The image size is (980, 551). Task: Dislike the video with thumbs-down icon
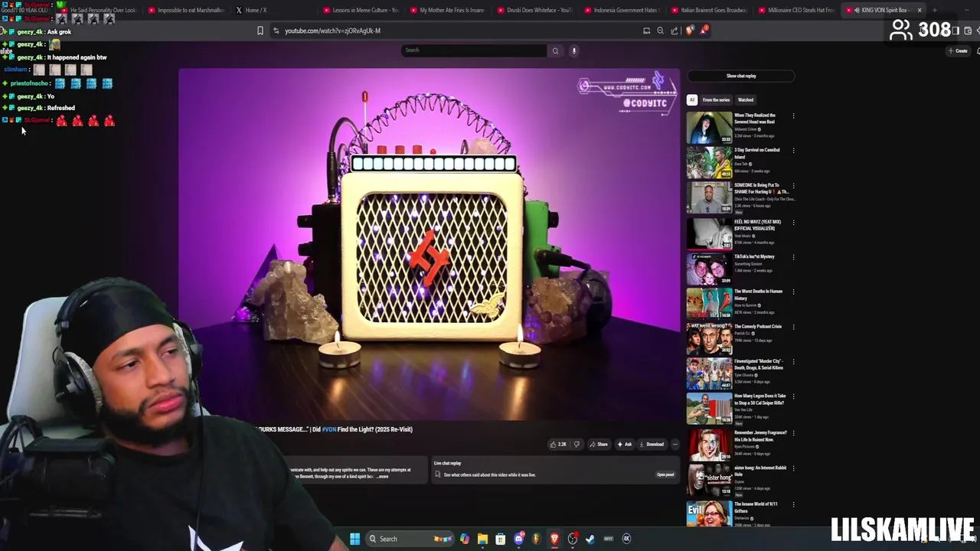click(577, 444)
